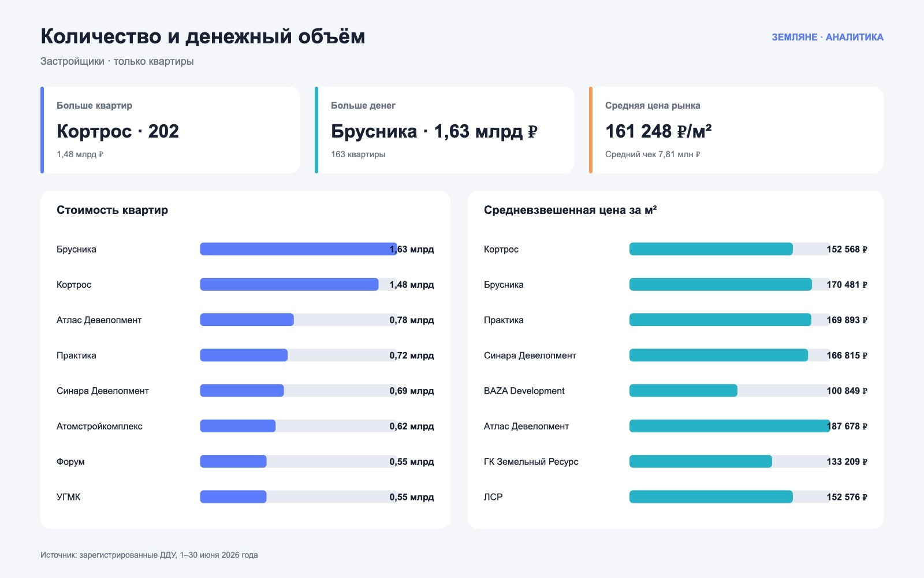Click the Брусника · 1,63 млрд ₽ headline value
The width and height of the screenshot is (924, 578).
434,131
